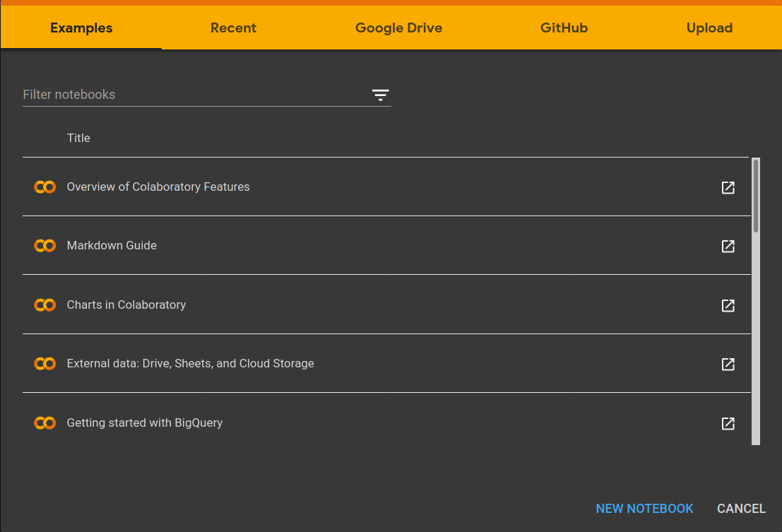Click Colab logo beside Markdown Guide

click(45, 246)
